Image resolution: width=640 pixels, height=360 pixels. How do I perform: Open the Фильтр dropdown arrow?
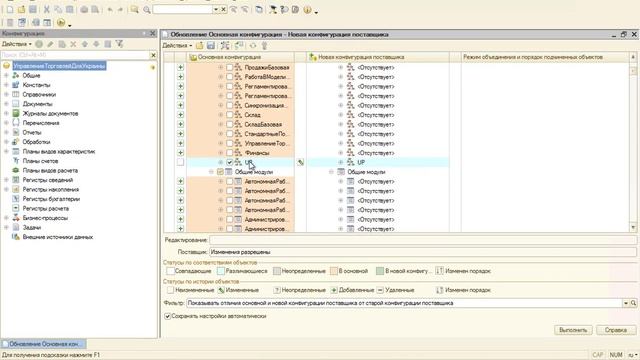coord(626,303)
